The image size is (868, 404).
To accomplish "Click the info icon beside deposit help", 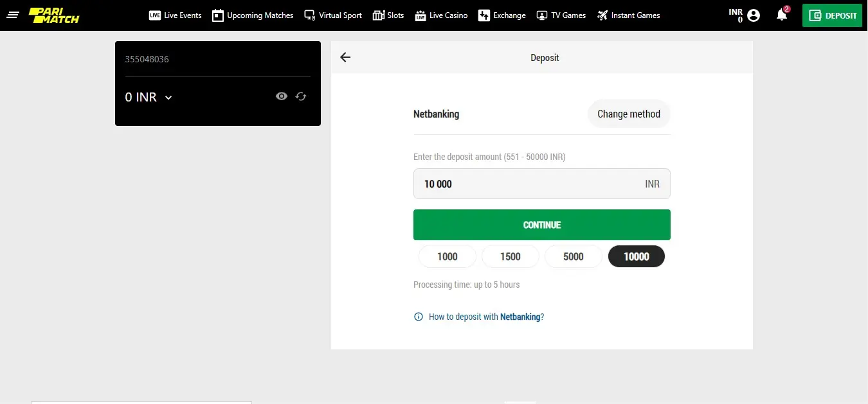I will click(419, 317).
